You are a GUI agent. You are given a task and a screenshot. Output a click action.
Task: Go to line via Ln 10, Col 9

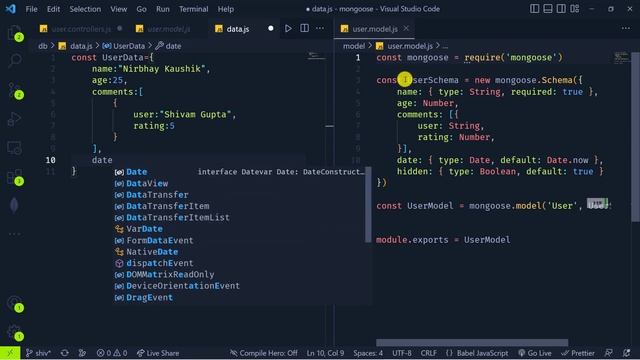[x=325, y=353]
